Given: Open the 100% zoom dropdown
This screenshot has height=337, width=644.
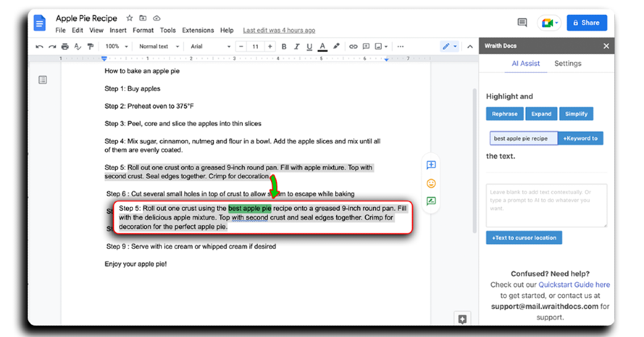Looking at the screenshot, I should [117, 47].
